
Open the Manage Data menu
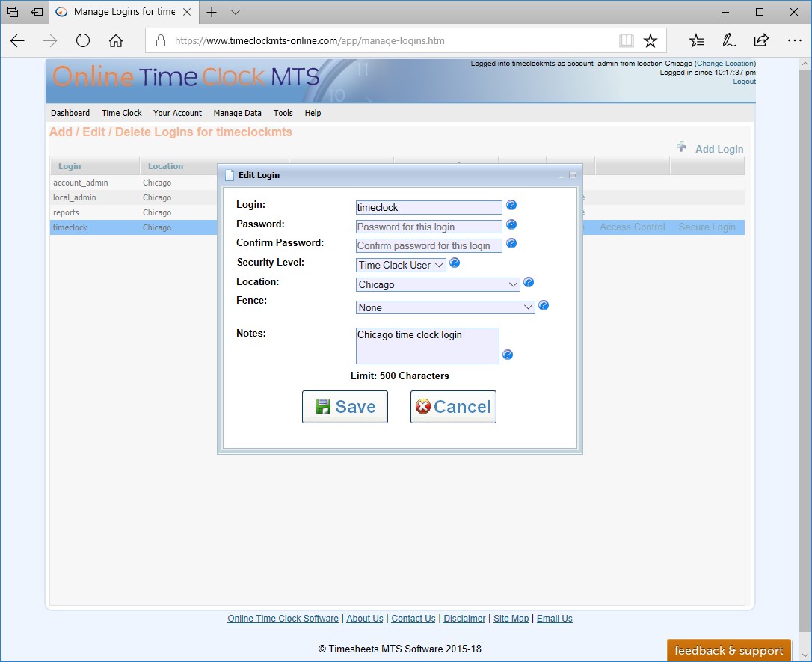coord(237,113)
